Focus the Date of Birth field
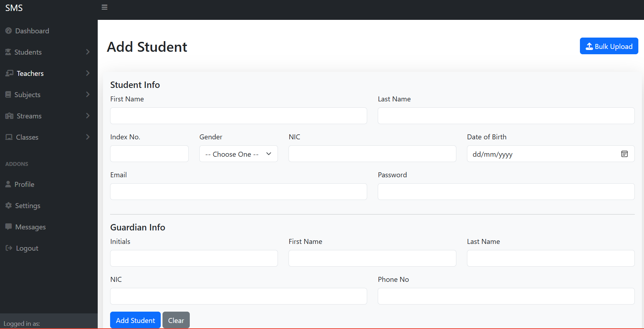Viewport: 644px width, 329px height. [551, 154]
